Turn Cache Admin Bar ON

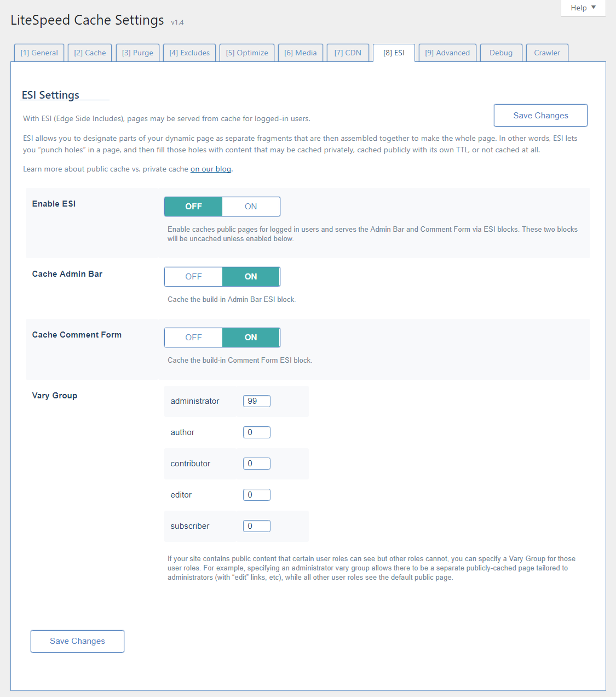click(251, 277)
